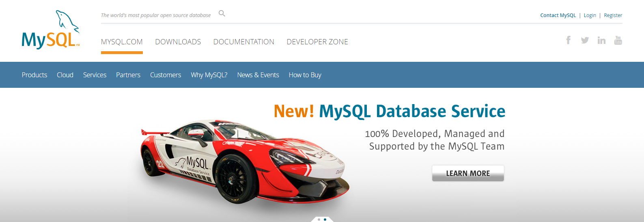
Task: Open the YouTube icon
Action: pyautogui.click(x=618, y=40)
